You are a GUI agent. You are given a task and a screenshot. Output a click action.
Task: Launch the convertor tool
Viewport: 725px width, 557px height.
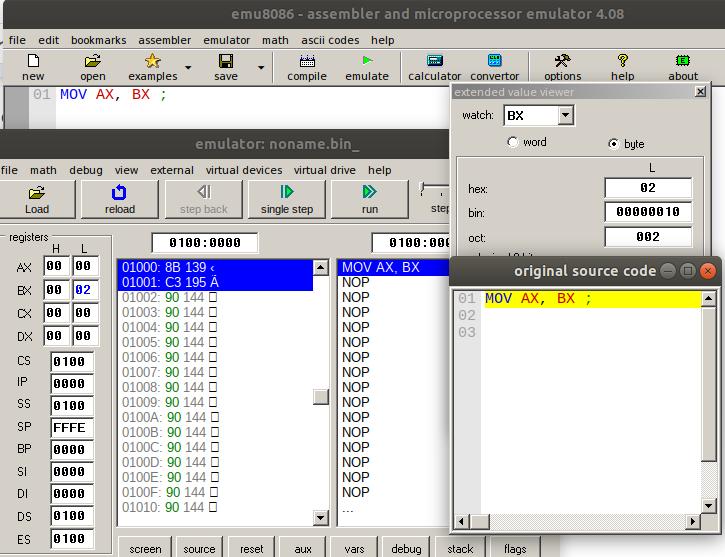495,67
